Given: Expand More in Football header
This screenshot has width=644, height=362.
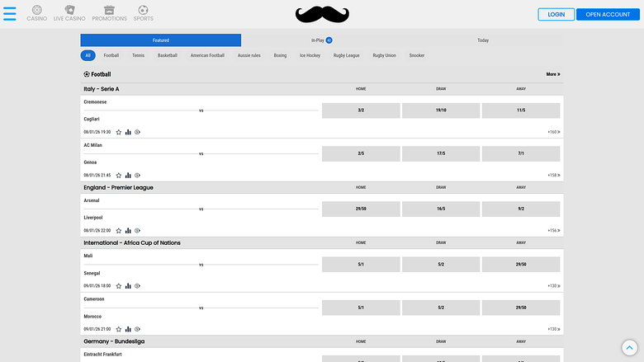Looking at the screenshot, I should (552, 74).
